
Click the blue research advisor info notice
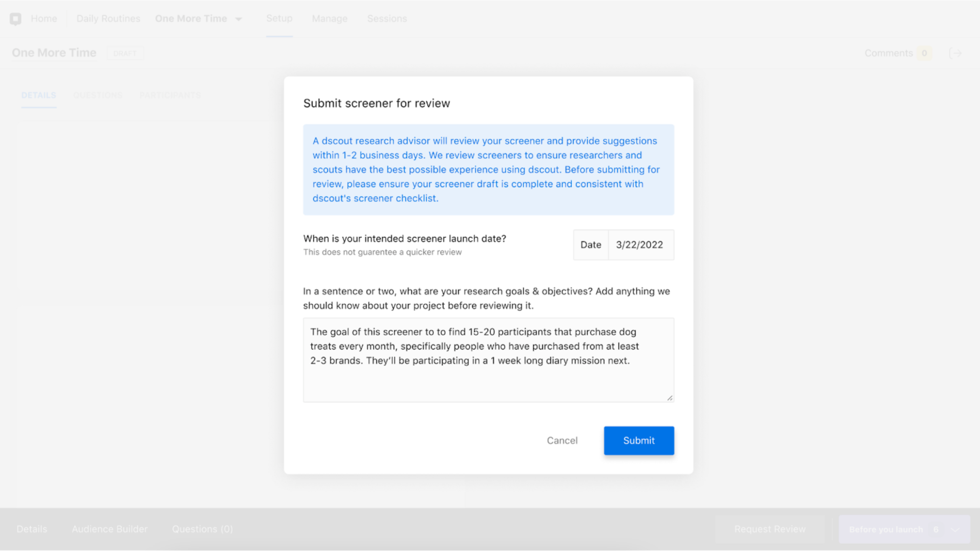coord(488,170)
